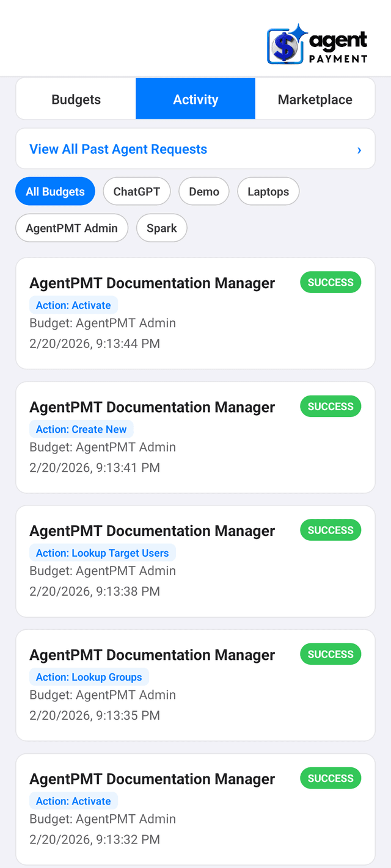Click the Action: Lookup Groups tag

click(x=89, y=676)
